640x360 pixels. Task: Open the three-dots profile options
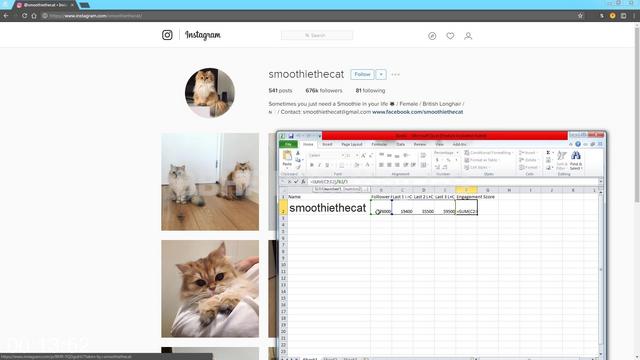click(395, 75)
